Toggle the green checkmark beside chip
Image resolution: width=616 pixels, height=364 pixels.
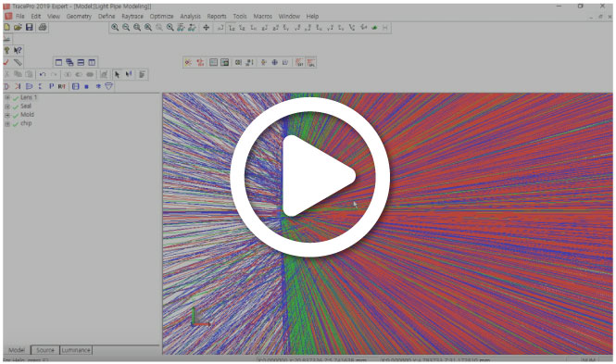[x=16, y=124]
